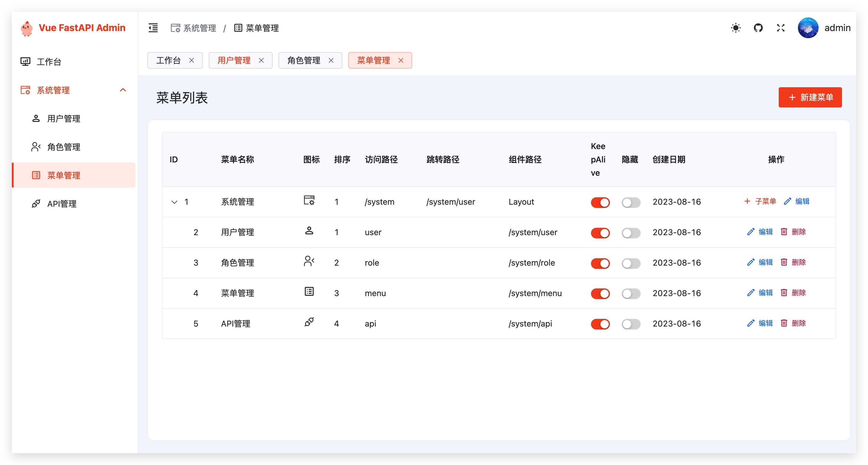Screen dimensions: 868x465
Task: Click the Vue FastAPI Admin logo
Action: tap(27, 28)
